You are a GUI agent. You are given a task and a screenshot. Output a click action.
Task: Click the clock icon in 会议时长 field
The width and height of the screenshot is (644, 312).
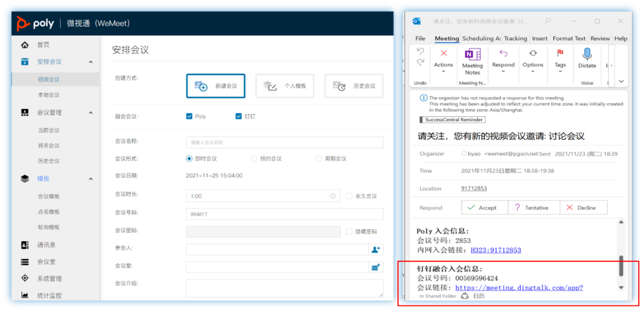coord(333,196)
